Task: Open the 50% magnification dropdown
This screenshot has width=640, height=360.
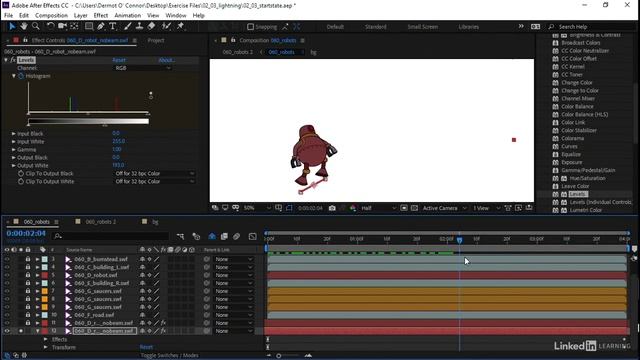Action: [x=257, y=208]
